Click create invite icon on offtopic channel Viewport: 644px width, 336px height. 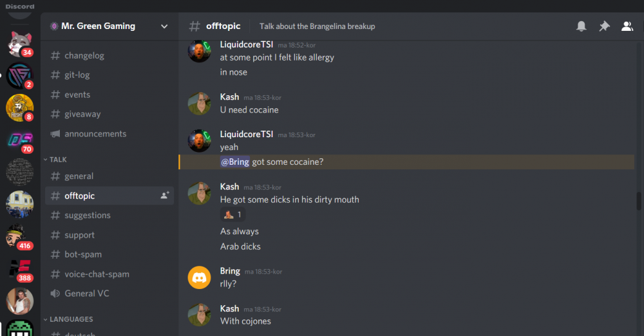tap(165, 196)
